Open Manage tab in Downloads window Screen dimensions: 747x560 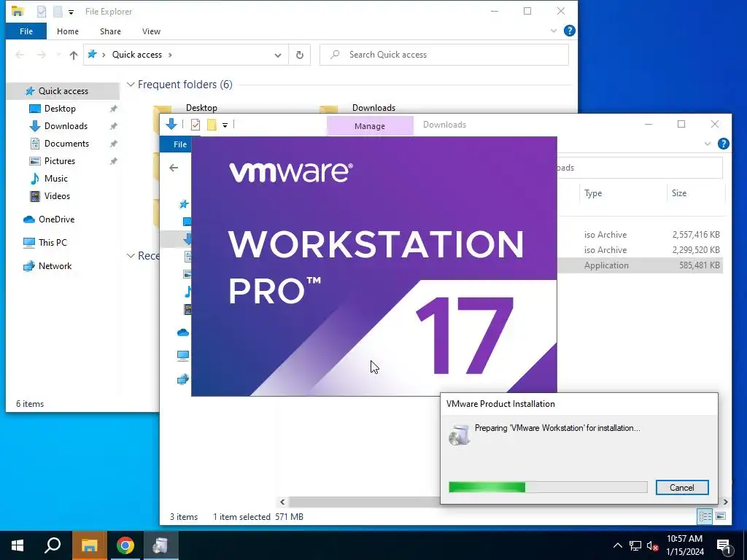[x=370, y=126]
